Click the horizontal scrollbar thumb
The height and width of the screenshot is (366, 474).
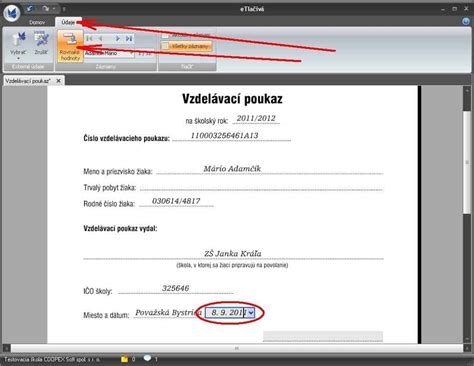click(237, 348)
